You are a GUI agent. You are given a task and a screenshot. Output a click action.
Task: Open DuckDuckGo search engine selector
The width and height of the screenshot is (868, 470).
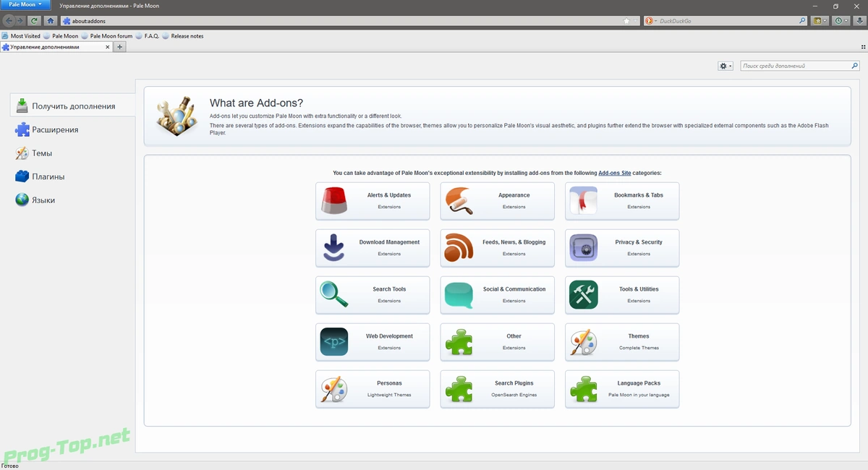click(x=650, y=21)
